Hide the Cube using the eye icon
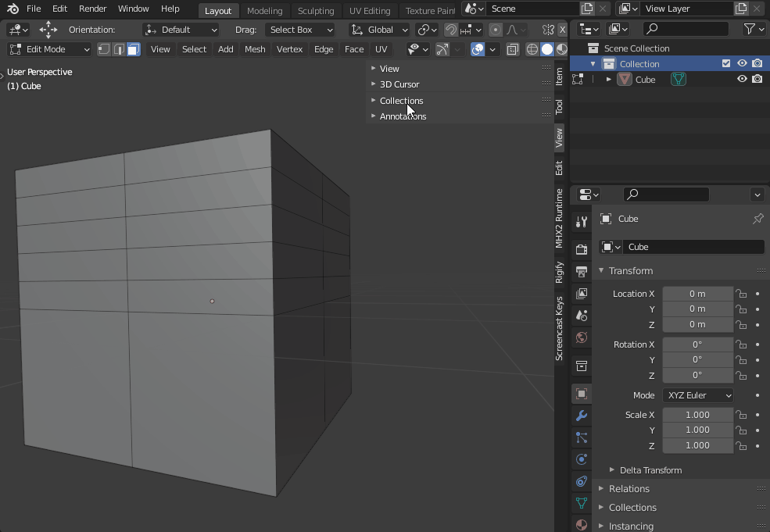 click(x=741, y=79)
